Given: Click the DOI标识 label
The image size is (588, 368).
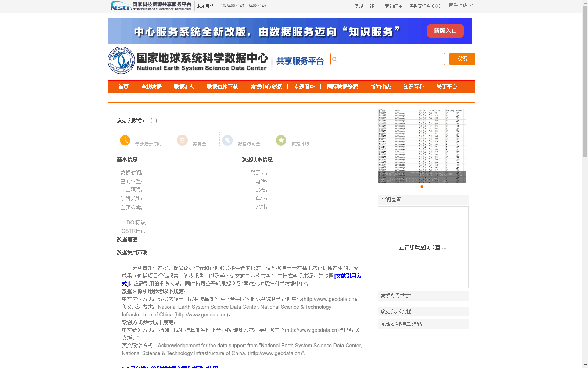Looking at the screenshot, I should pos(136,223).
